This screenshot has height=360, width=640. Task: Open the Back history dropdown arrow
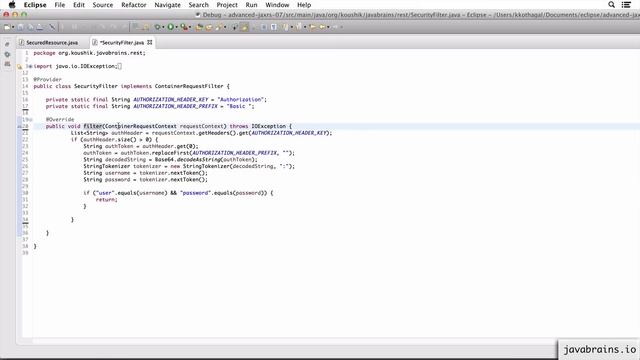pos(328,27)
